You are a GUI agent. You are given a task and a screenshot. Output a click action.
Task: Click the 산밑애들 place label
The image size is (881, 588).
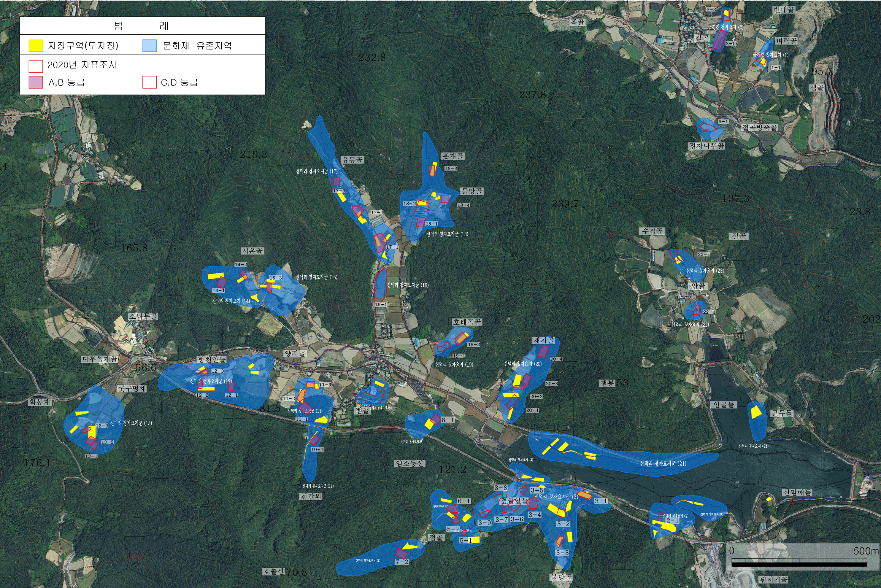797,492
